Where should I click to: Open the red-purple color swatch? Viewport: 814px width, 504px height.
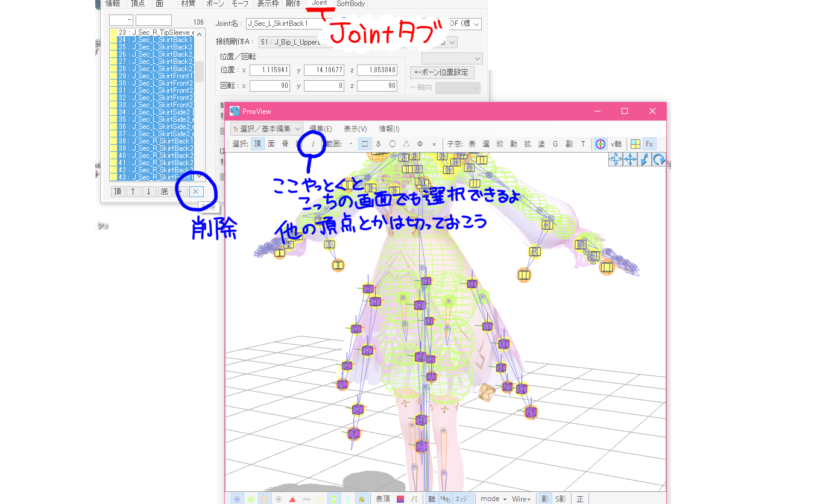(x=400, y=499)
